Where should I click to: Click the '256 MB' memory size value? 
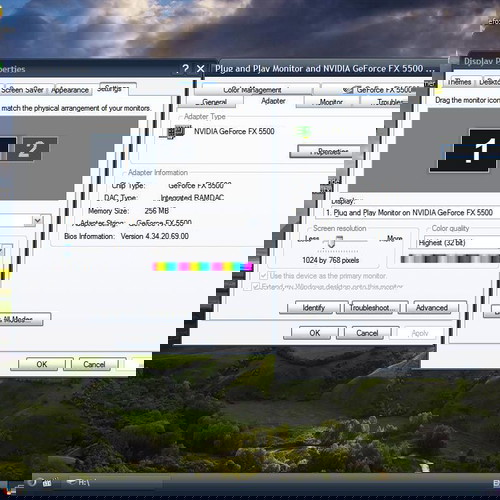pos(157,211)
